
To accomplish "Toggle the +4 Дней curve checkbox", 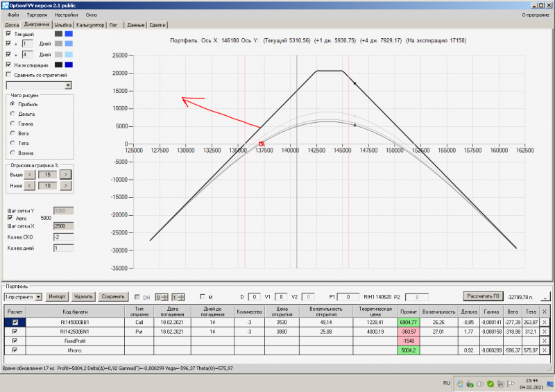I will pos(8,54).
